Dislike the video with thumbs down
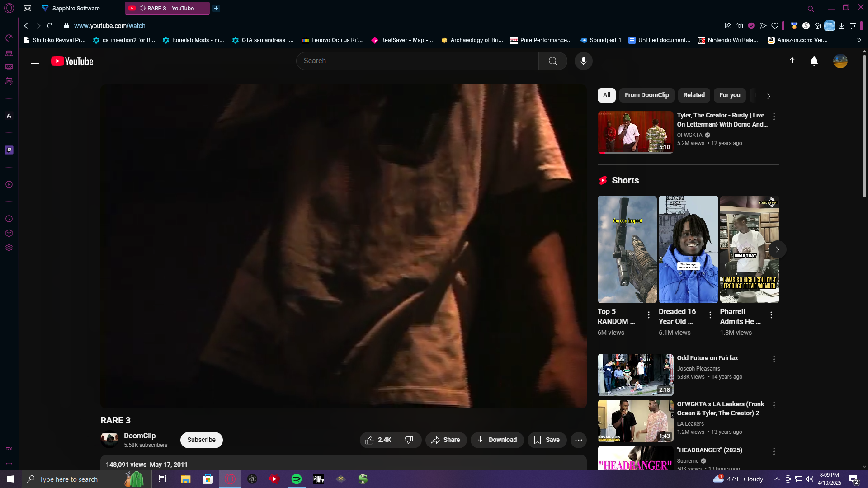Image resolution: width=868 pixels, height=488 pixels. tap(409, 440)
